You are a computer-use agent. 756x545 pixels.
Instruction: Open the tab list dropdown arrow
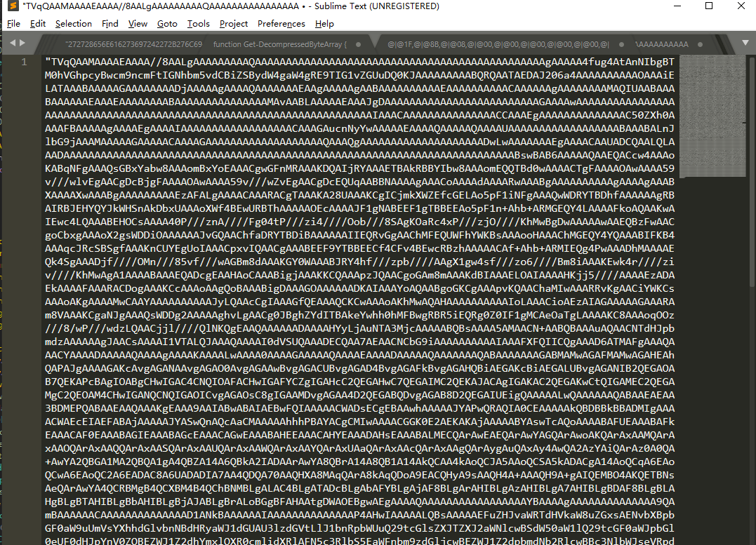coord(745,43)
